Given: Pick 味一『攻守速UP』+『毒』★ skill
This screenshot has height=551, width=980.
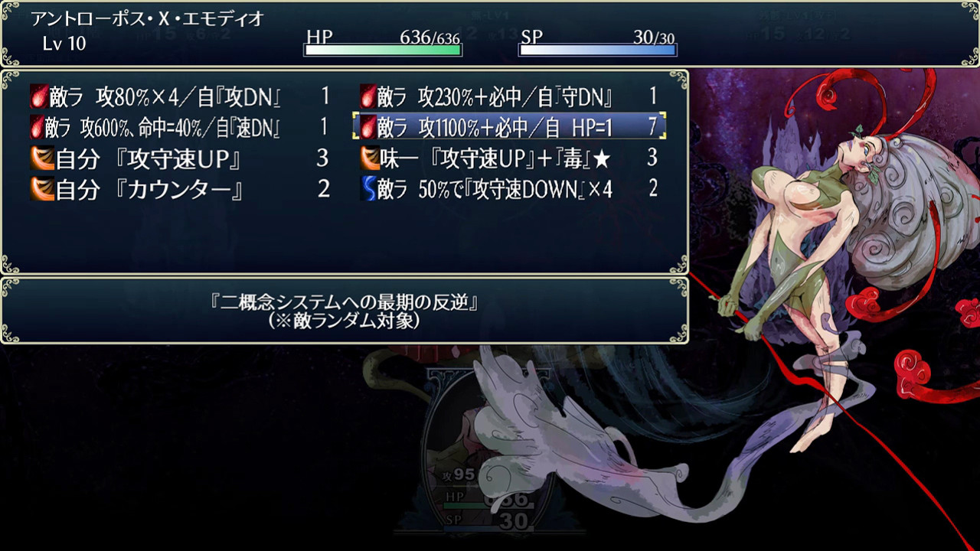Looking at the screenshot, I should click(510, 158).
